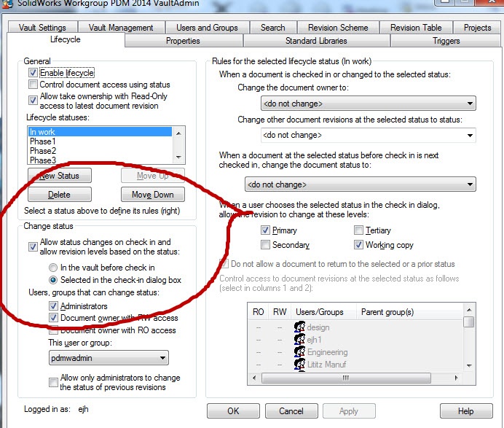The width and height of the screenshot is (504, 428).
Task: Open the Search tab
Action: (x=273, y=28)
